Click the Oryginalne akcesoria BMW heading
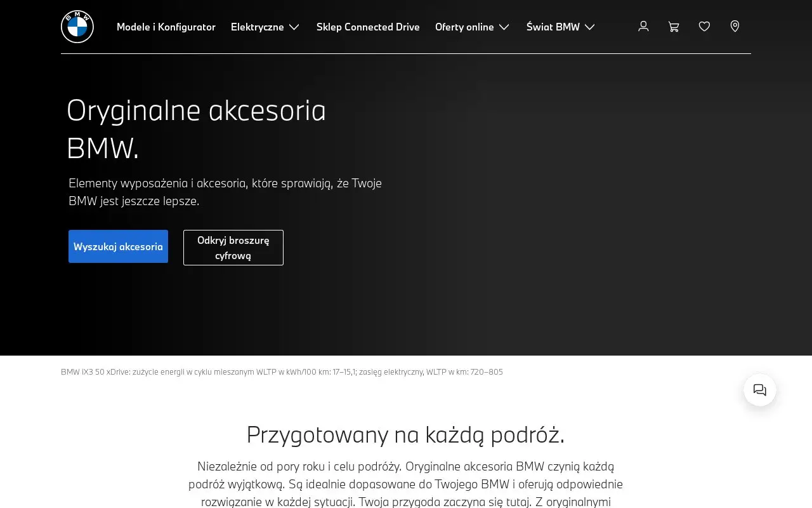Viewport: 812px width, 508px height. [x=196, y=129]
